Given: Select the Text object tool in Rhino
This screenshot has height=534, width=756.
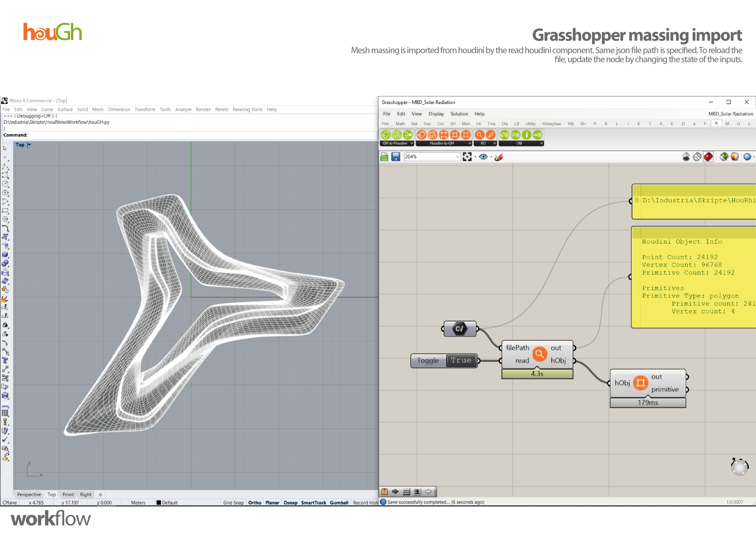Looking at the screenshot, I should (x=5, y=360).
